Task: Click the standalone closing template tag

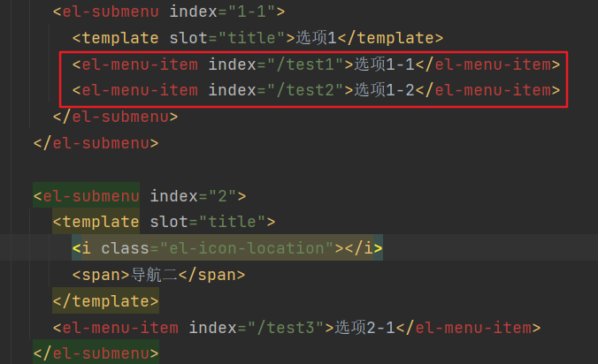Action: pos(105,301)
